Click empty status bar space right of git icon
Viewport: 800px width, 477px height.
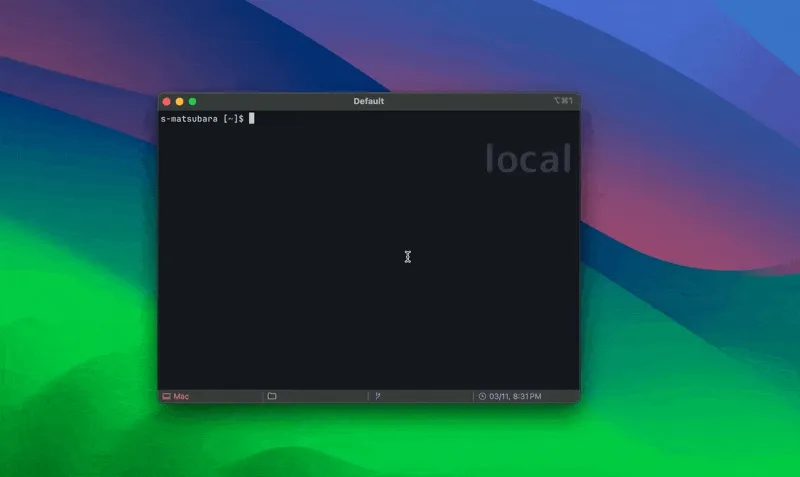click(x=425, y=396)
